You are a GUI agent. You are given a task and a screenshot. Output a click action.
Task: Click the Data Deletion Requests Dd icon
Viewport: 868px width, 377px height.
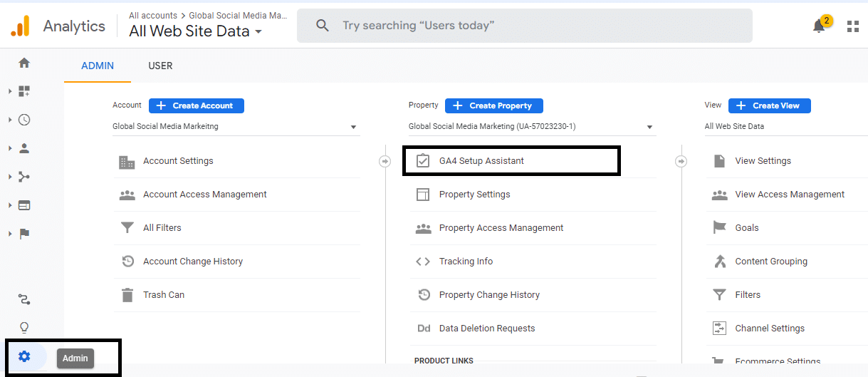click(424, 329)
